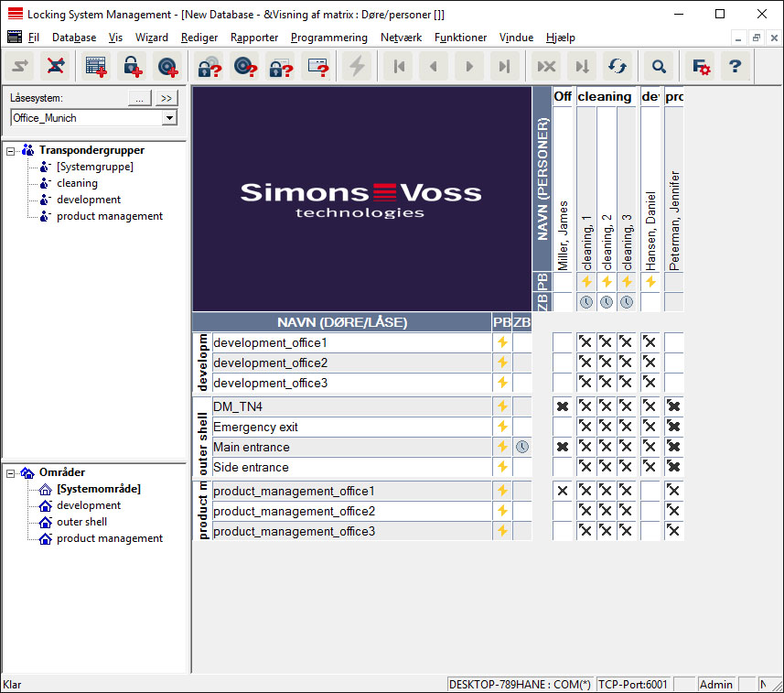784x693 pixels.
Task: Click the read lock toolbar icon
Action: (x=209, y=66)
